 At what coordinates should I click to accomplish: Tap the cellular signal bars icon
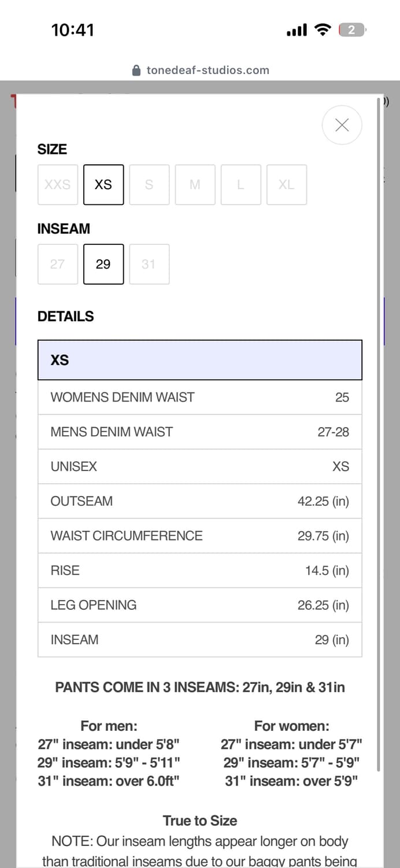click(297, 30)
